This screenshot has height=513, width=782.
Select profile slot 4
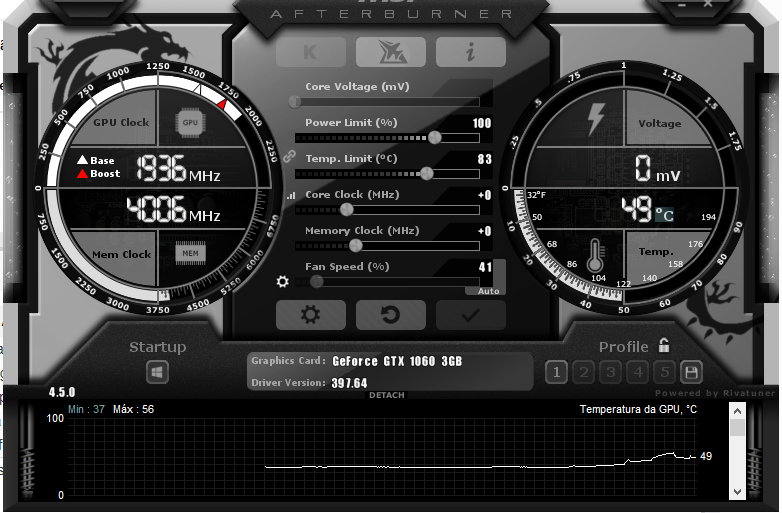point(637,372)
